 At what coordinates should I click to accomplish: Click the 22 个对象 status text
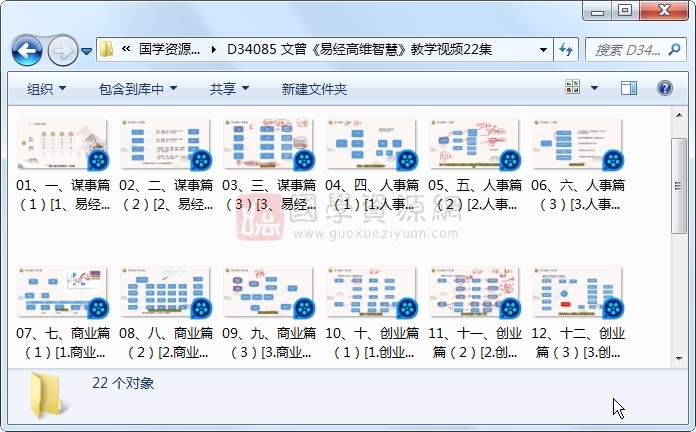(123, 383)
